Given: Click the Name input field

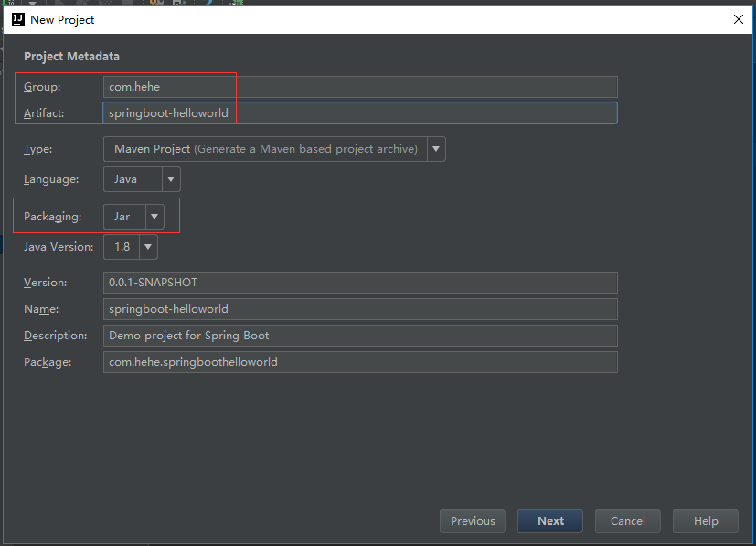Looking at the screenshot, I should coord(360,309).
